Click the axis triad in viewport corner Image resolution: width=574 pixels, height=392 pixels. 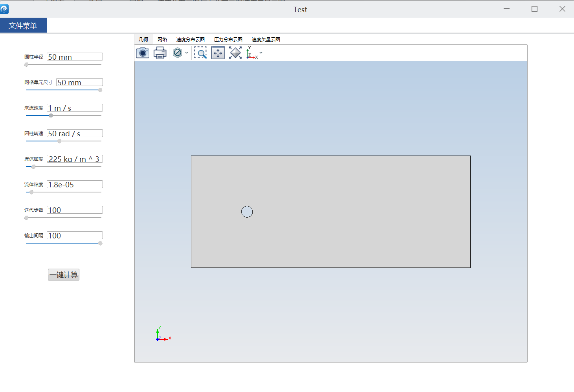[x=163, y=334]
